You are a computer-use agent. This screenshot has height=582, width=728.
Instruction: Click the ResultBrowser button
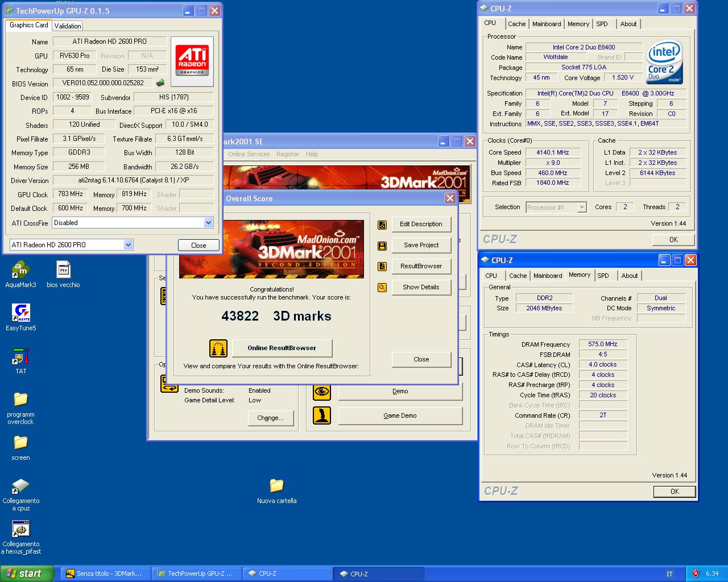[x=421, y=266]
